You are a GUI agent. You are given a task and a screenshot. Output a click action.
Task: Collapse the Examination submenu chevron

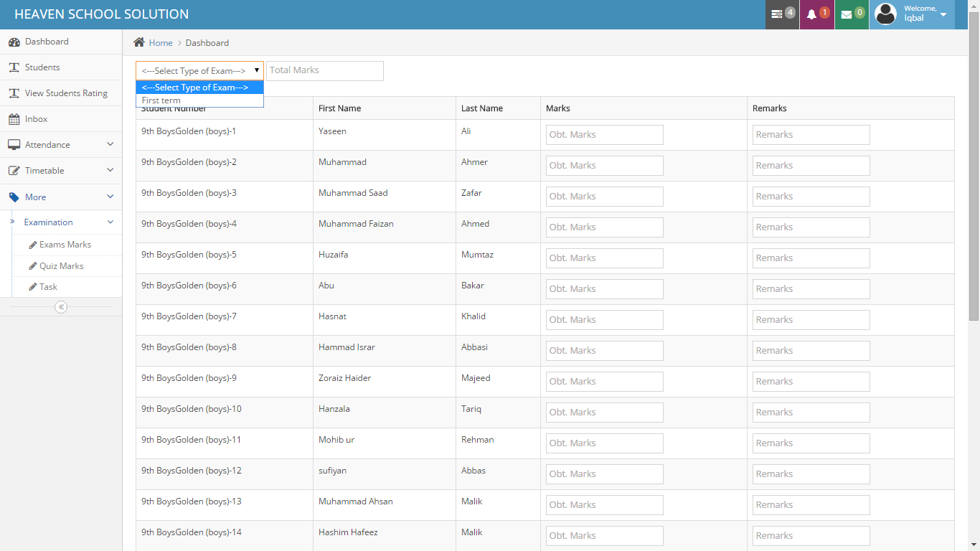pyautogui.click(x=110, y=222)
